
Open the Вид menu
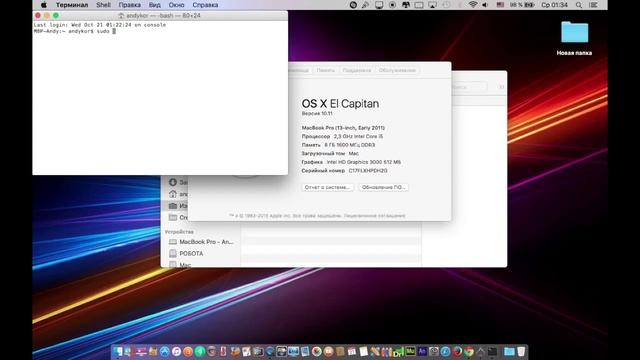coord(155,5)
